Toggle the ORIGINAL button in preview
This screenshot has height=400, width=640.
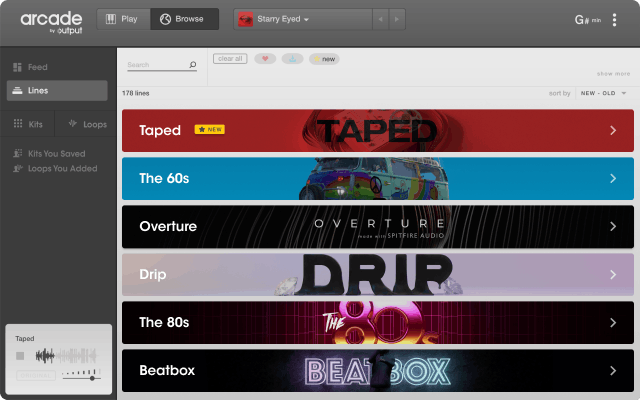[36, 376]
